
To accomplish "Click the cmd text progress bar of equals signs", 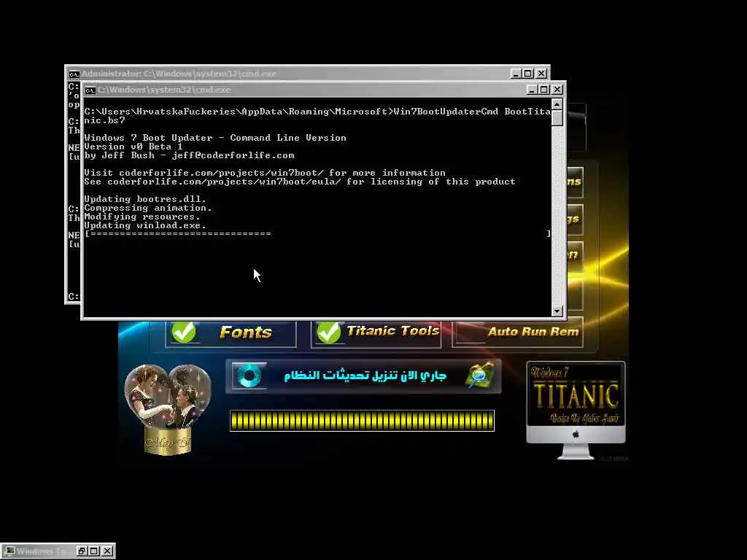I will point(318,234).
